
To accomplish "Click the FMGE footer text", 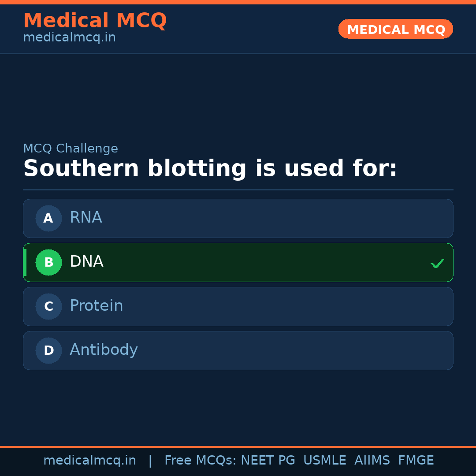I will pos(416,461).
